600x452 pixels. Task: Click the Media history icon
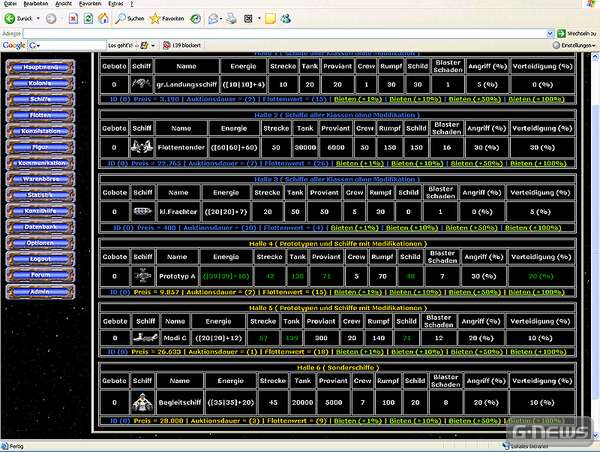[x=196, y=18]
